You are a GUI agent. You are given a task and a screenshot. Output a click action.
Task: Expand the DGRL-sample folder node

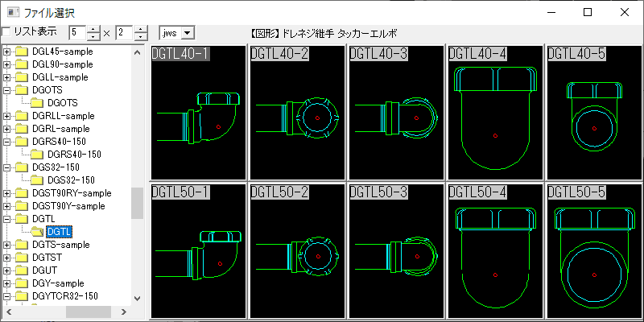[7, 129]
